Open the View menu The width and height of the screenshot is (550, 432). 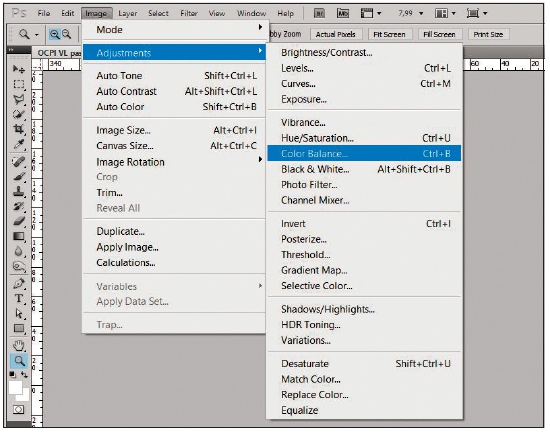click(x=216, y=13)
